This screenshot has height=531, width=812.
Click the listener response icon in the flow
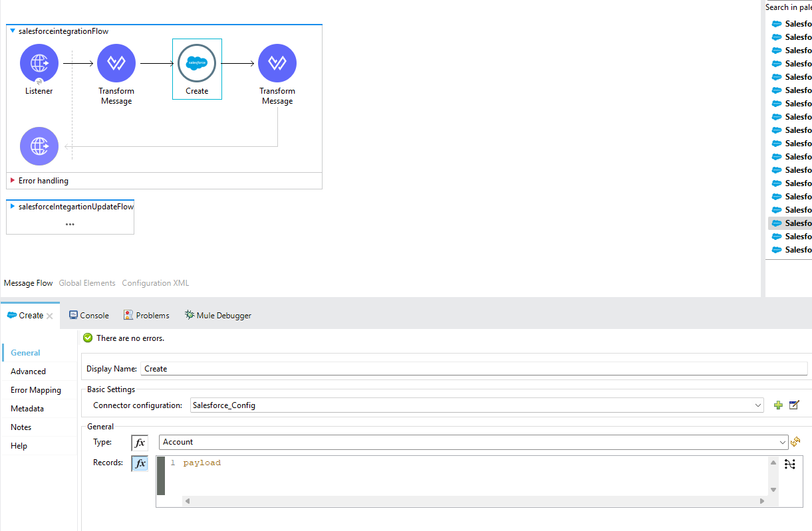(39, 146)
